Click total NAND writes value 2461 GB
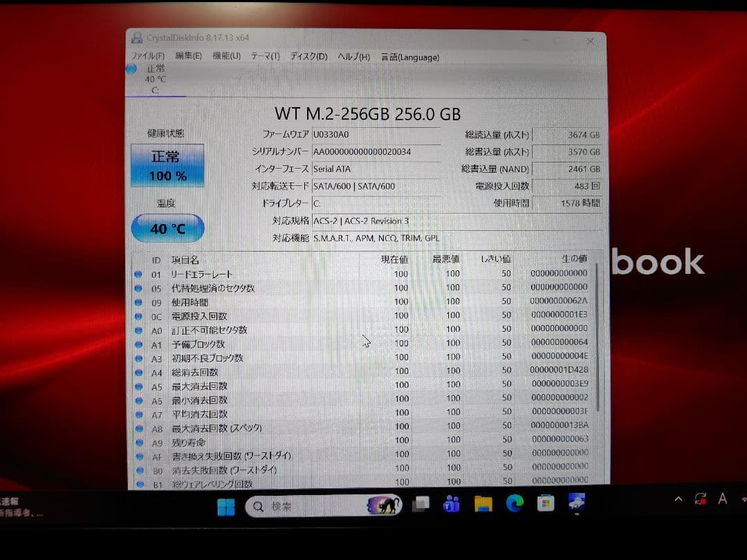This screenshot has height=560, width=747. coord(567,169)
